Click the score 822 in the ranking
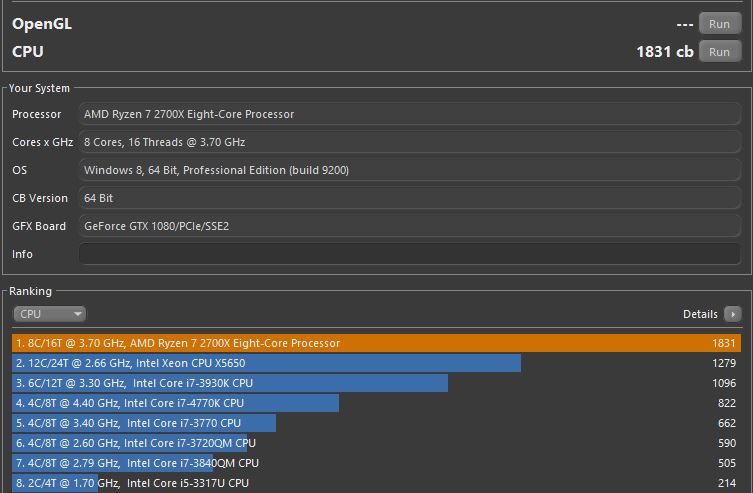This screenshot has width=753, height=493. point(727,403)
